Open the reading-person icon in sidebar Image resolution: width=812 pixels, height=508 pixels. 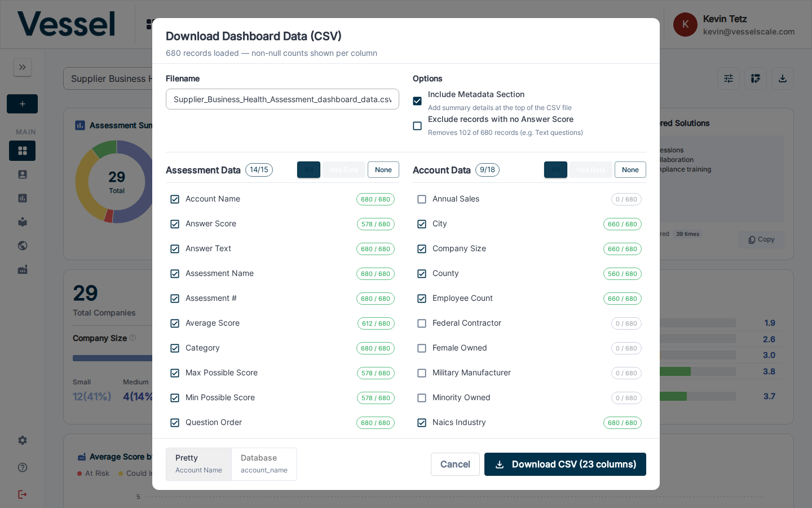click(x=23, y=222)
